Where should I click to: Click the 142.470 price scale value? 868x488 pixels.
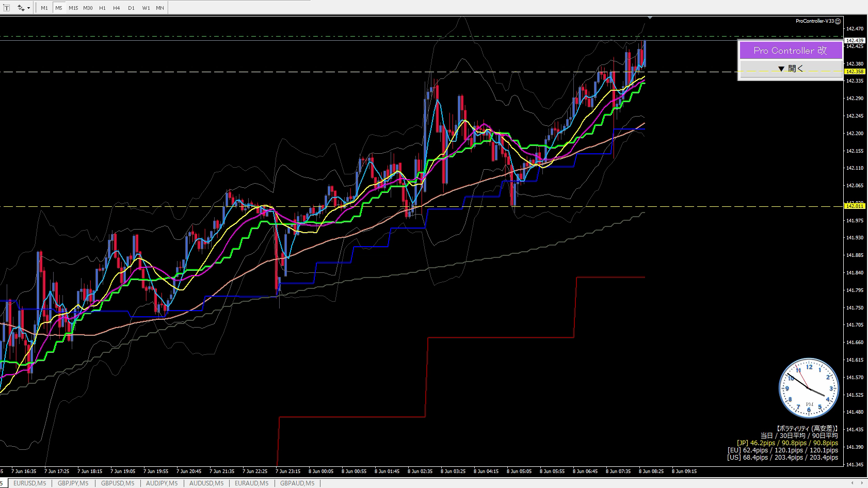(x=855, y=29)
